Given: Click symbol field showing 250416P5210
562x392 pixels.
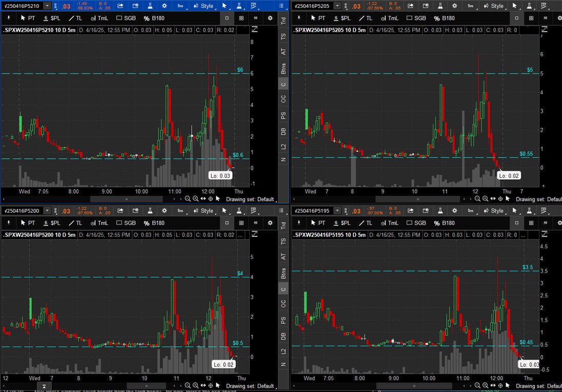Looking at the screenshot, I should pyautogui.click(x=23, y=6).
